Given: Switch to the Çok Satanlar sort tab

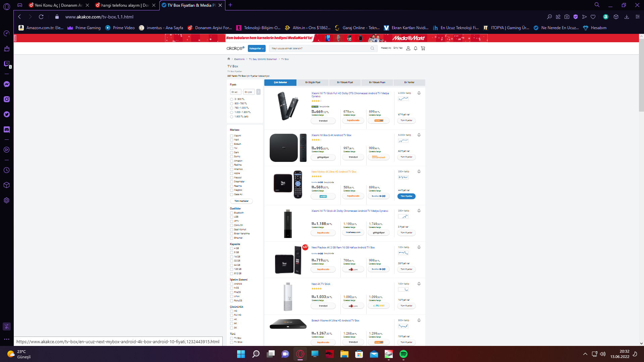Looking at the screenshot, I should (280, 82).
